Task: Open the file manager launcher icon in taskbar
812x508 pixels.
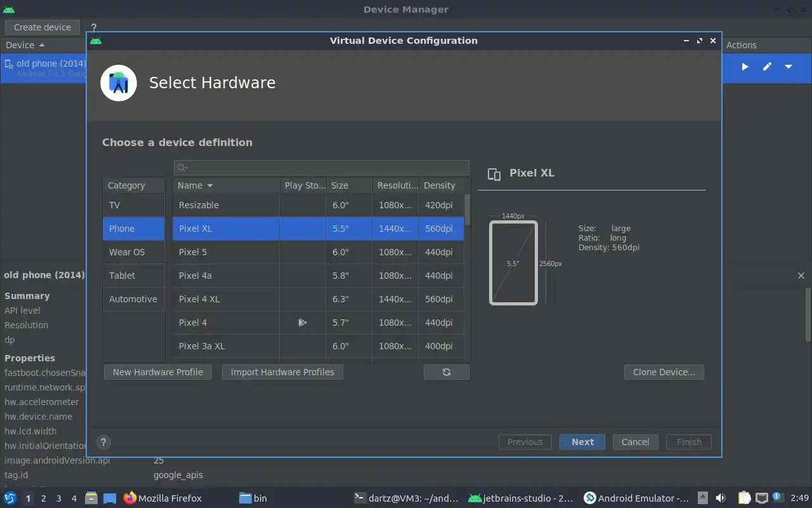Action: pyautogui.click(x=91, y=498)
